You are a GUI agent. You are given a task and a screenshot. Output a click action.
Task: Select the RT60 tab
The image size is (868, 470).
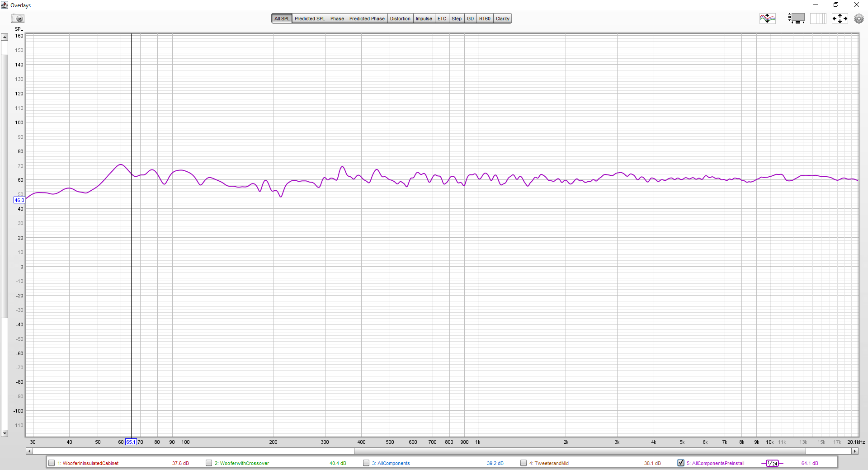click(485, 19)
